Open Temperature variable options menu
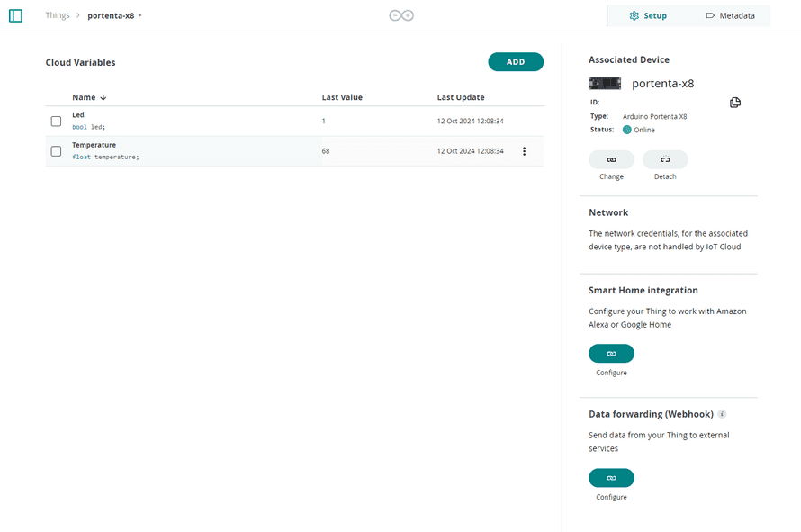The height and width of the screenshot is (532, 801). [525, 151]
